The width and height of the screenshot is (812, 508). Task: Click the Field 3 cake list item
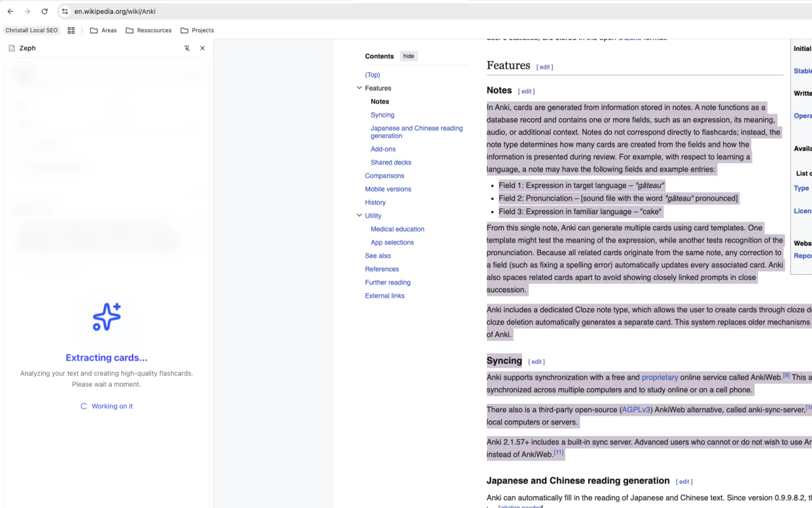pyautogui.click(x=580, y=211)
